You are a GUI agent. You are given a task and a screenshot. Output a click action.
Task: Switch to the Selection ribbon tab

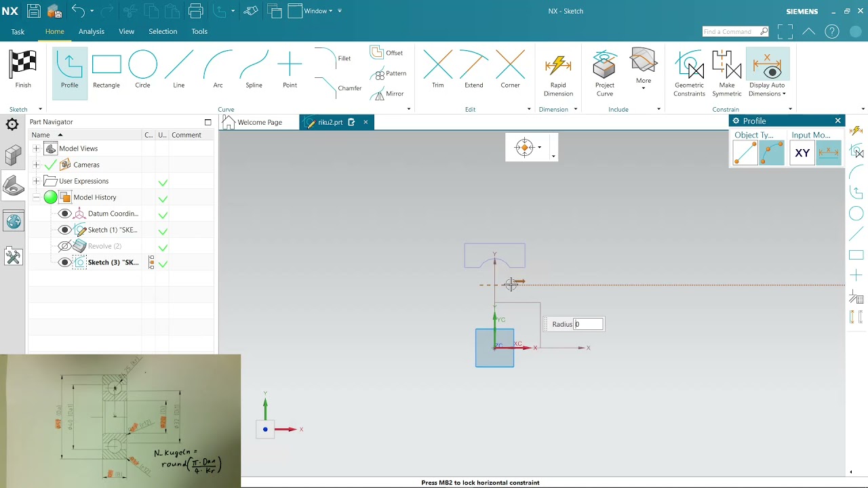[163, 31]
